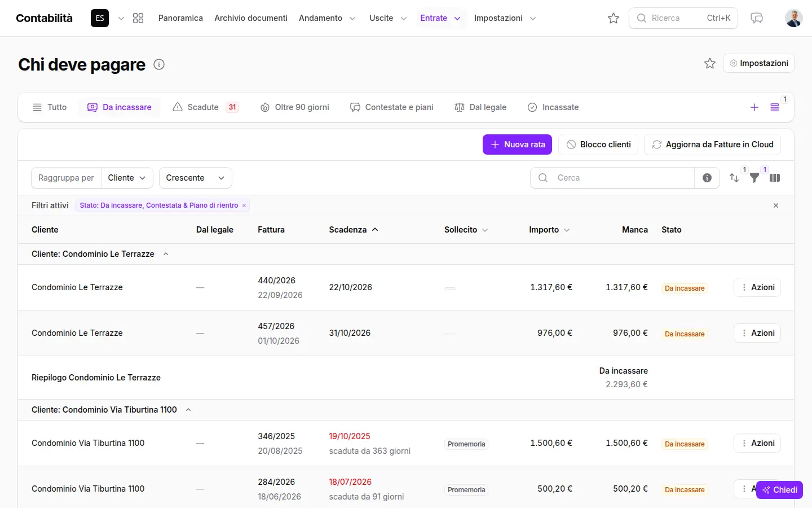Open the Dal legale tab
This screenshot has width=812, height=508.
[x=480, y=107]
